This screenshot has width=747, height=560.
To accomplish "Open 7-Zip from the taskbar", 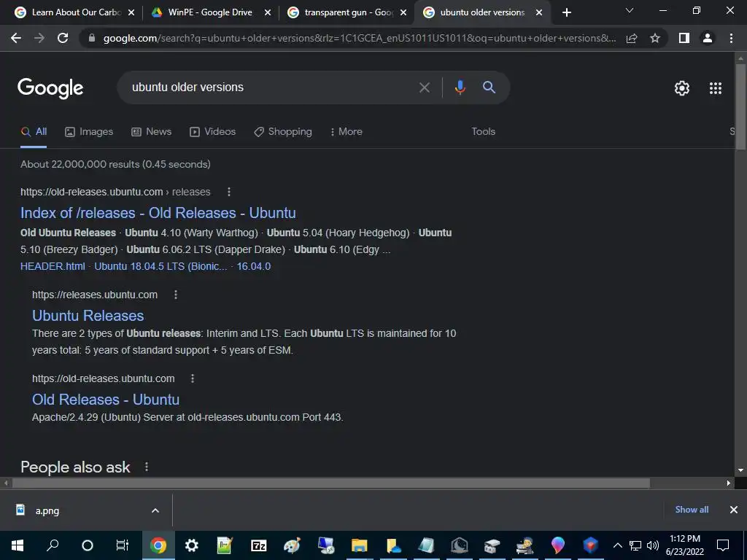I will point(259,545).
